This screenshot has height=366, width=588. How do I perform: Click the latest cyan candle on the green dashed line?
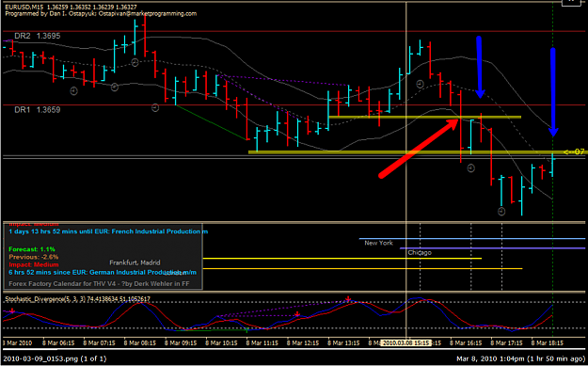pos(552,165)
